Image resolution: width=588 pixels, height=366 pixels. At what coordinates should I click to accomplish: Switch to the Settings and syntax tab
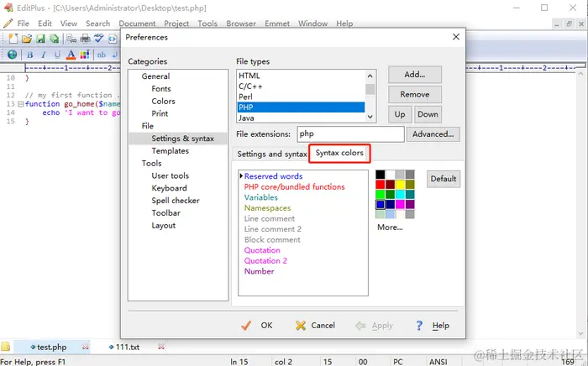272,154
